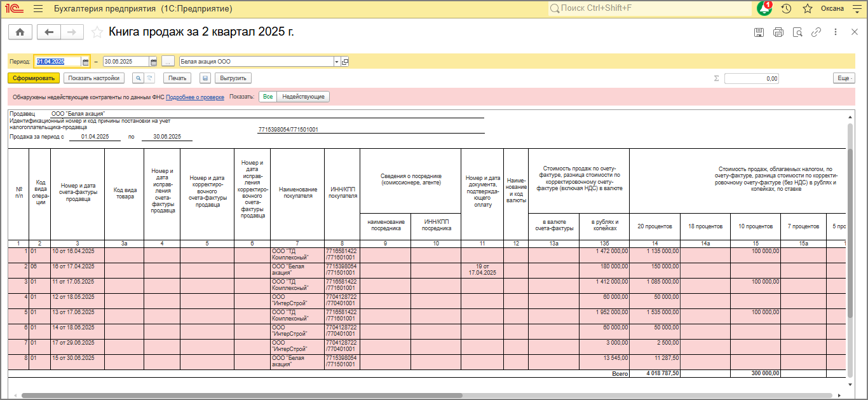The image size is (868, 400).
Task: Expand the Еще menu
Action: (843, 78)
